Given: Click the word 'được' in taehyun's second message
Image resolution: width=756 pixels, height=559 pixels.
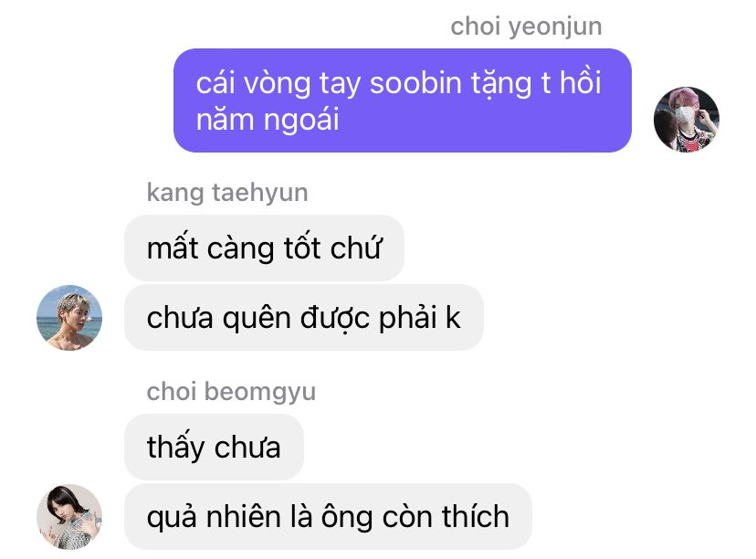Looking at the screenshot, I should (336, 318).
